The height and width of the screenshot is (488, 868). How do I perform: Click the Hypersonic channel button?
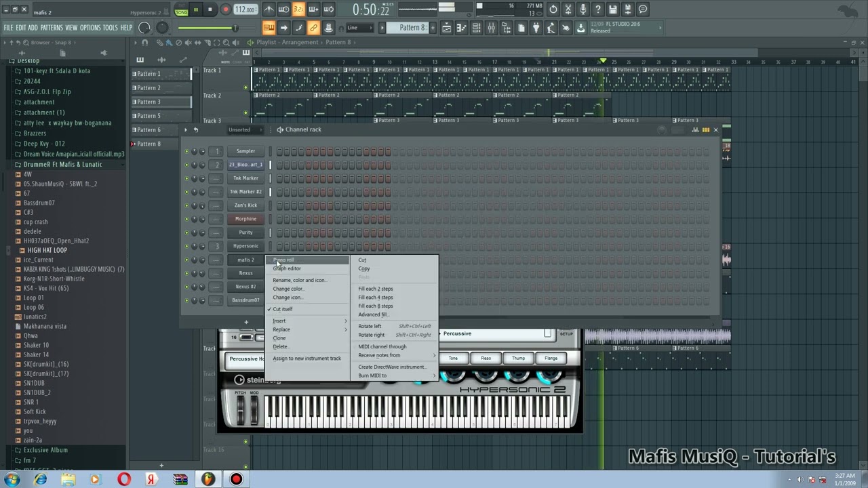245,246
